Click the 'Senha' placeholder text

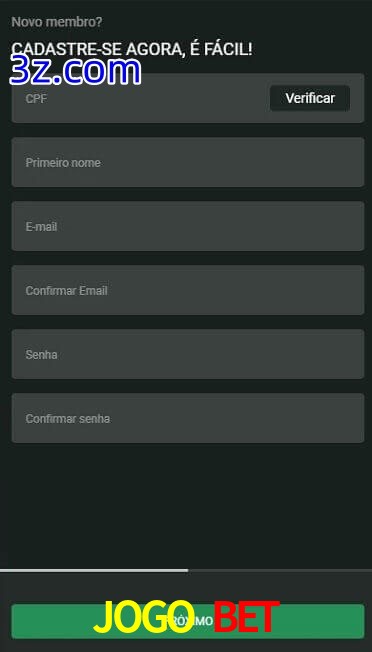coord(42,355)
